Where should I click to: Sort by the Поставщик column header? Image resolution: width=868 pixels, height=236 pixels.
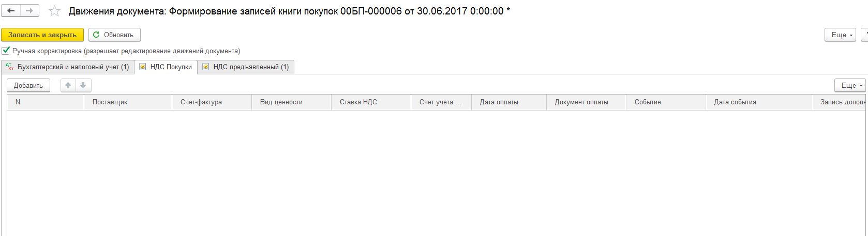110,102
